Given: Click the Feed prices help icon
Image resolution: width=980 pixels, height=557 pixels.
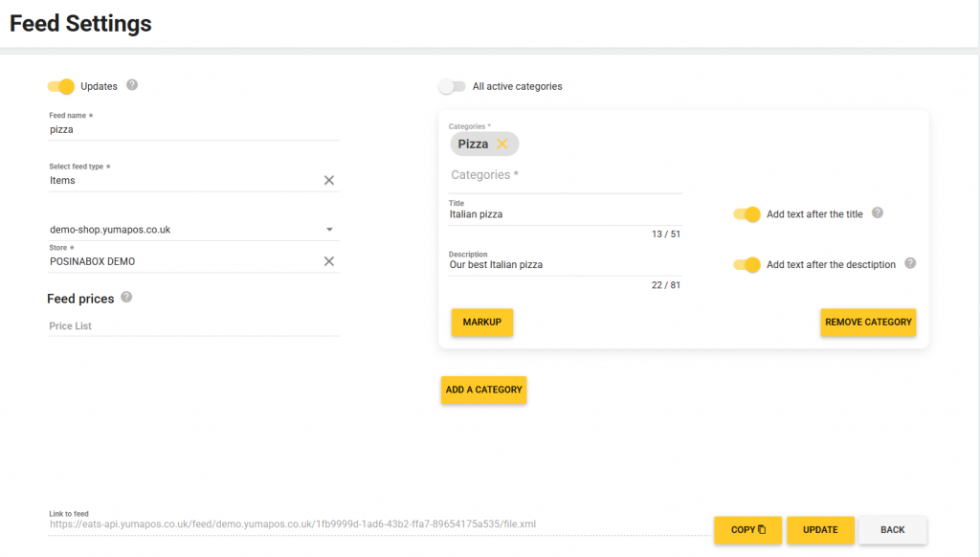Looking at the screenshot, I should (126, 298).
